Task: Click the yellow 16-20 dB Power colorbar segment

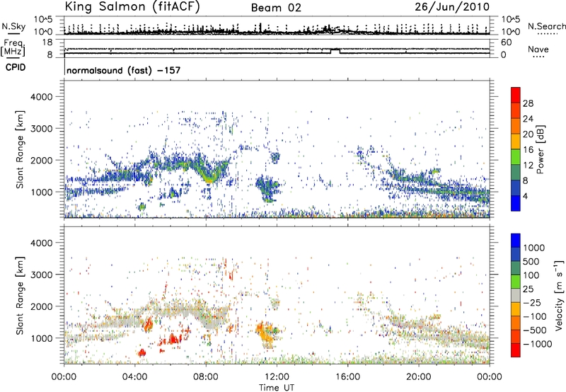Action: pos(516,141)
